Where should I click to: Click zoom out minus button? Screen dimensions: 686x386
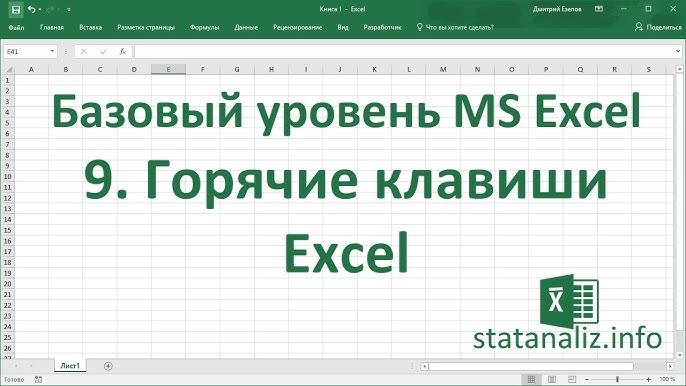coord(587,379)
